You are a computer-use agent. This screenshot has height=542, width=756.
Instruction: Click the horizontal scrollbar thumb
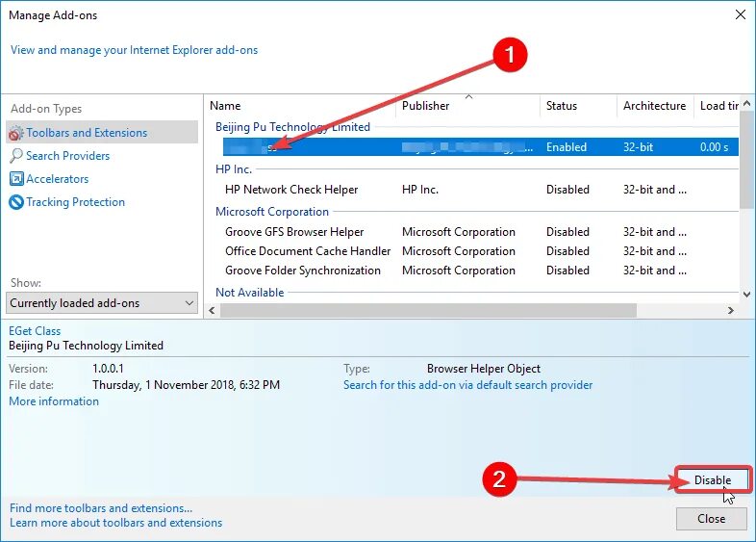[428, 311]
